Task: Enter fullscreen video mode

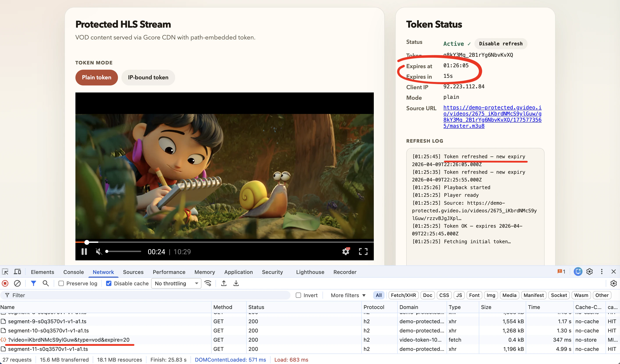Action: click(x=363, y=251)
